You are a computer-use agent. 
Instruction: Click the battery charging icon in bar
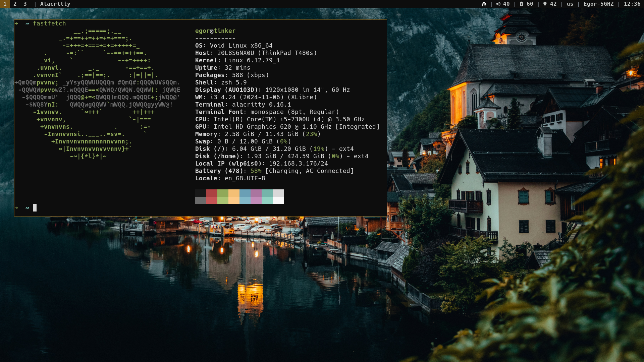point(521,4)
